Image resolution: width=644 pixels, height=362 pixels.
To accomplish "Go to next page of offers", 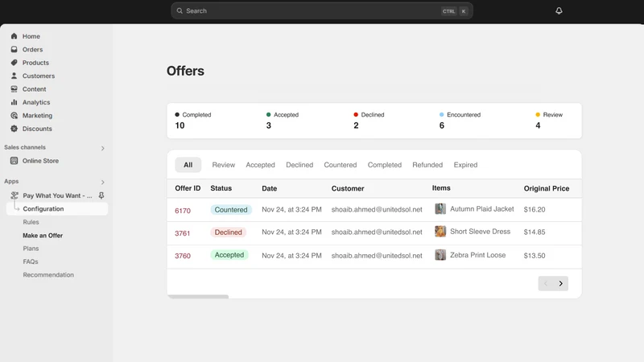I will click(560, 283).
